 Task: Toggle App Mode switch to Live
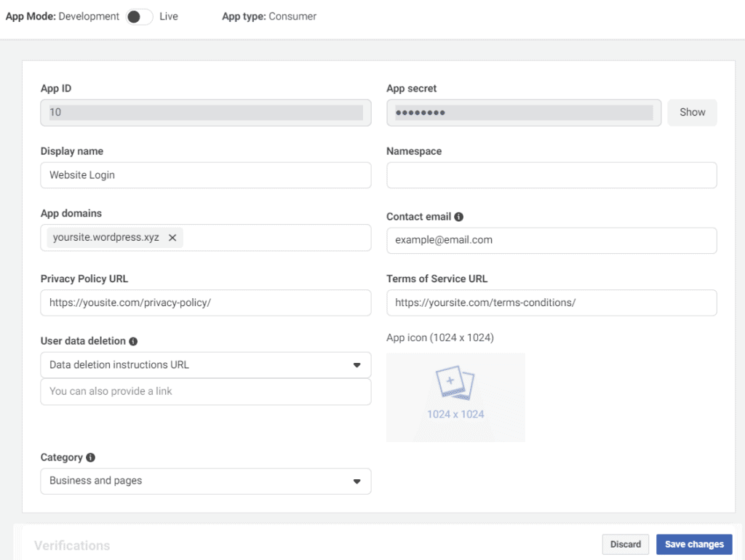point(138,17)
